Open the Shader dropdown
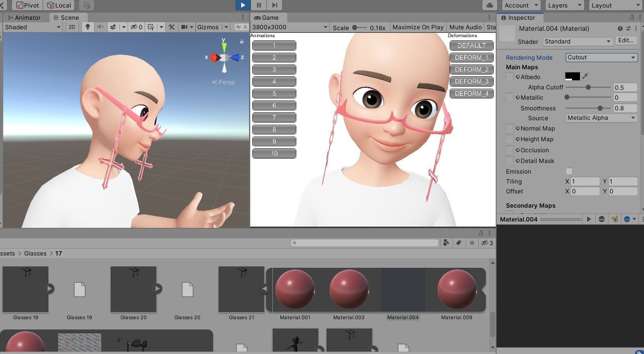This screenshot has width=644, height=354. [x=578, y=41]
